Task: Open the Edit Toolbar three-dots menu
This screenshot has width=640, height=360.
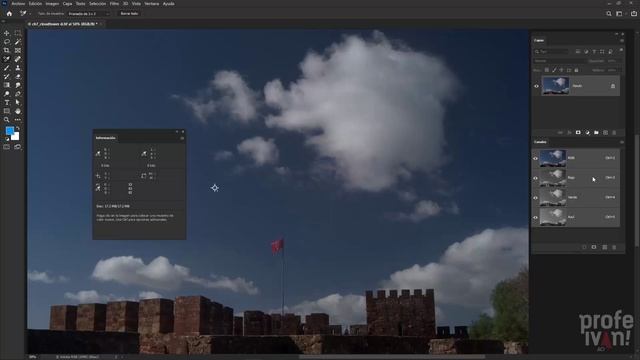Action: [x=18, y=120]
